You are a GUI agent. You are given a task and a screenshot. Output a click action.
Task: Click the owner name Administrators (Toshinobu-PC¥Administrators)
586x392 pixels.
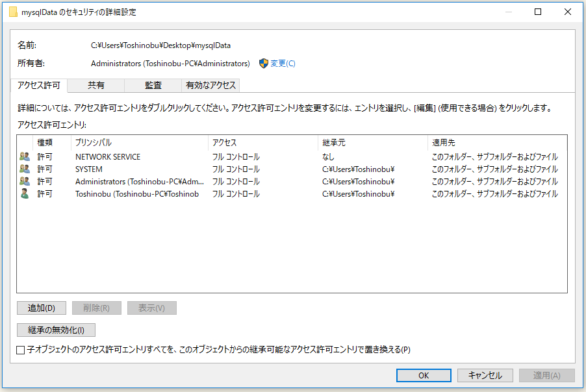click(x=170, y=64)
